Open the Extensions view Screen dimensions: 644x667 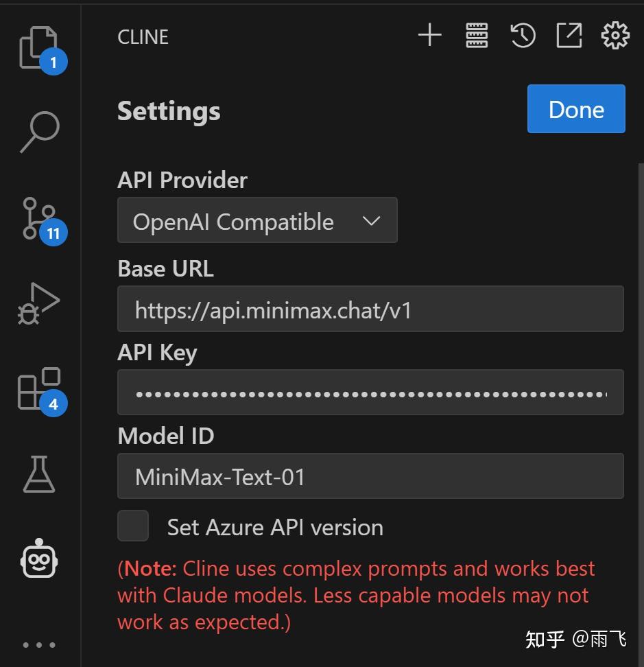(39, 389)
